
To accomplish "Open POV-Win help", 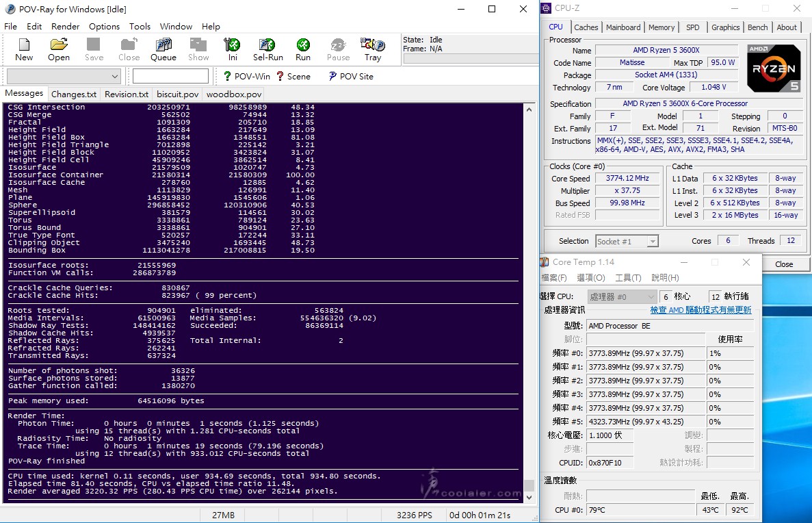I will (x=246, y=76).
